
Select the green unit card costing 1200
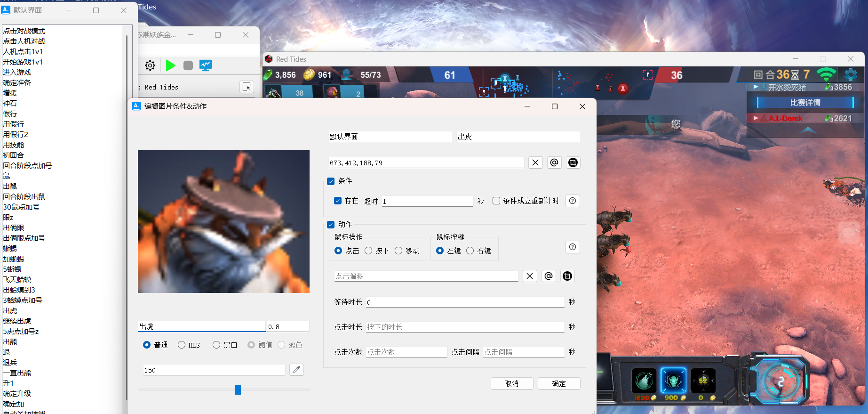tap(644, 381)
